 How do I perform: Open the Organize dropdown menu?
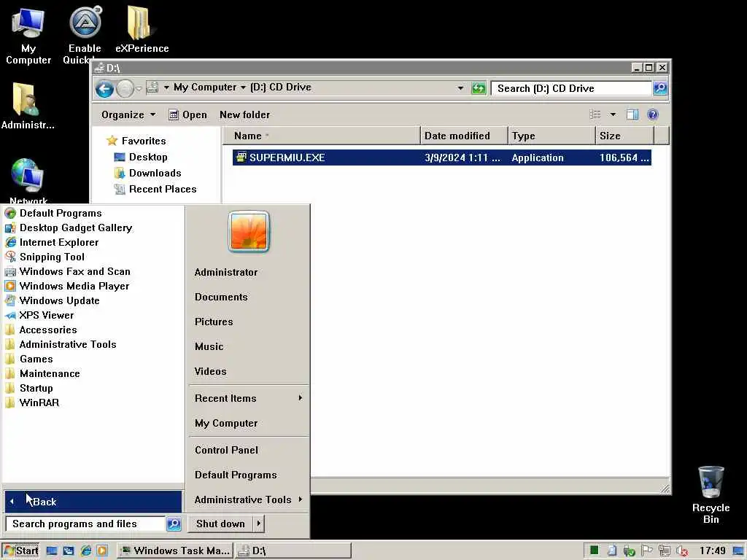(128, 114)
